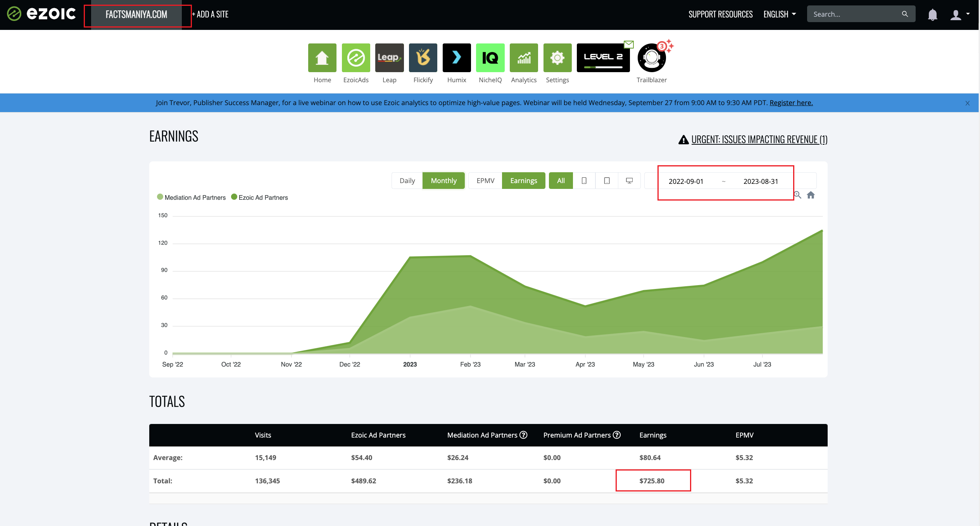The width and height of the screenshot is (980, 526).
Task: Select All devices filter
Action: tap(561, 181)
